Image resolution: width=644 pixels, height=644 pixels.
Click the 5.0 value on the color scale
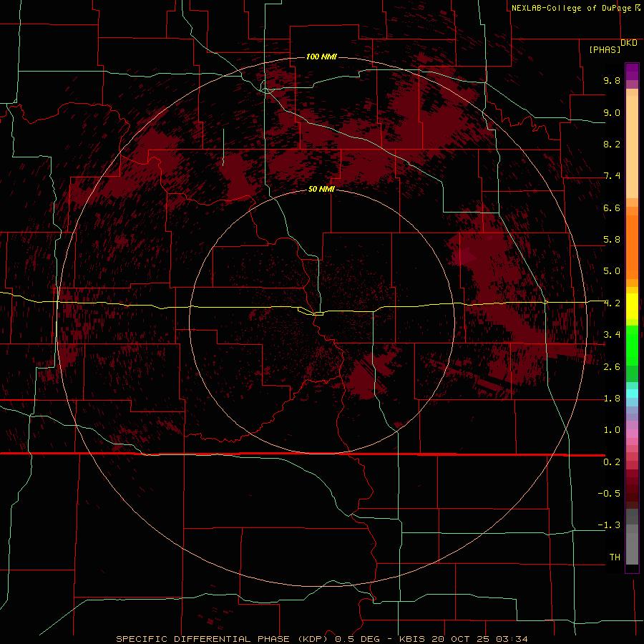click(612, 271)
